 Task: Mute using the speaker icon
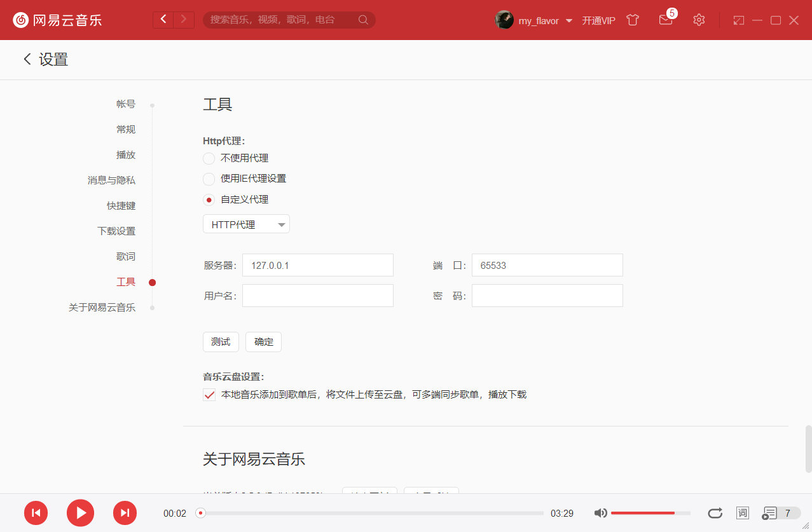pos(600,513)
